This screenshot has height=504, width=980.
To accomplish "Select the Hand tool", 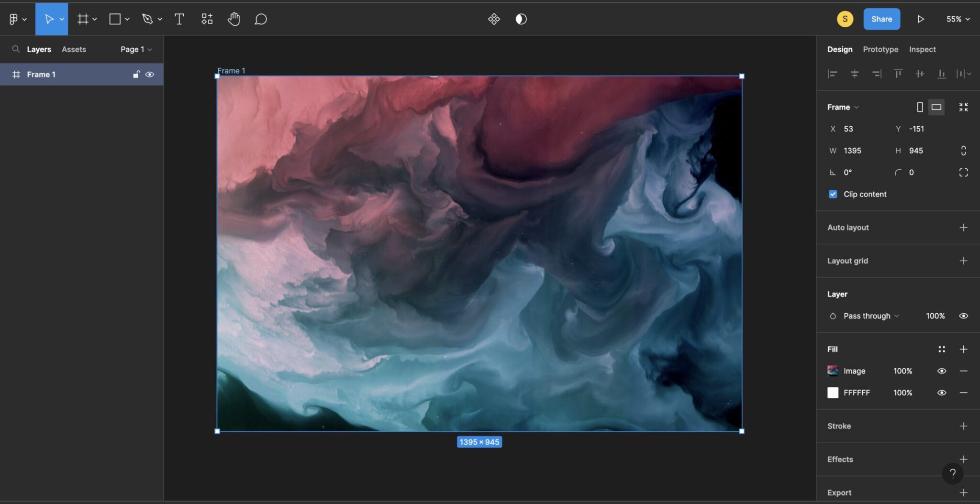I will 234,19.
